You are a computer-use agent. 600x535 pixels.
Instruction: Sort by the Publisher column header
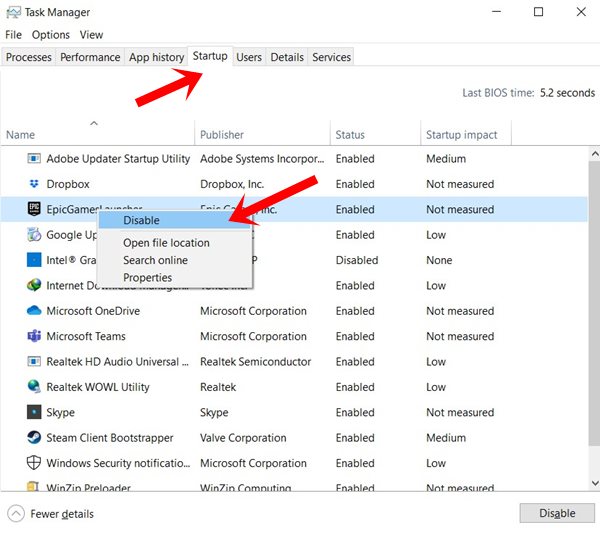point(262,134)
